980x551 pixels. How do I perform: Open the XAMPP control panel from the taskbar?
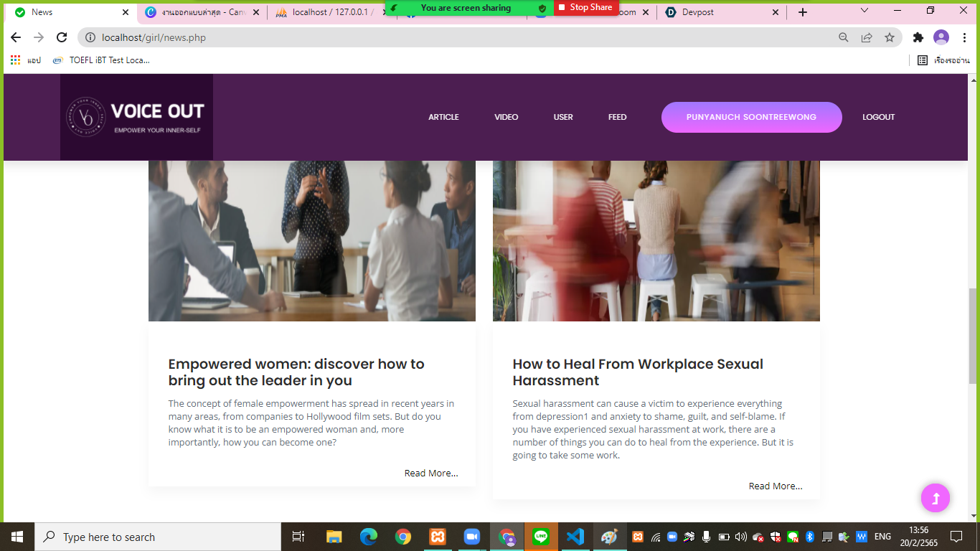pyautogui.click(x=438, y=536)
